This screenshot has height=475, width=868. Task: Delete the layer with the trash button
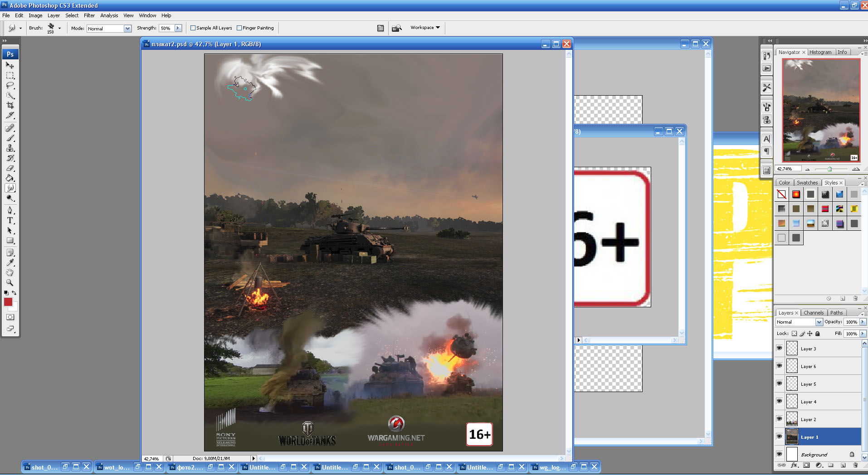coord(855,465)
